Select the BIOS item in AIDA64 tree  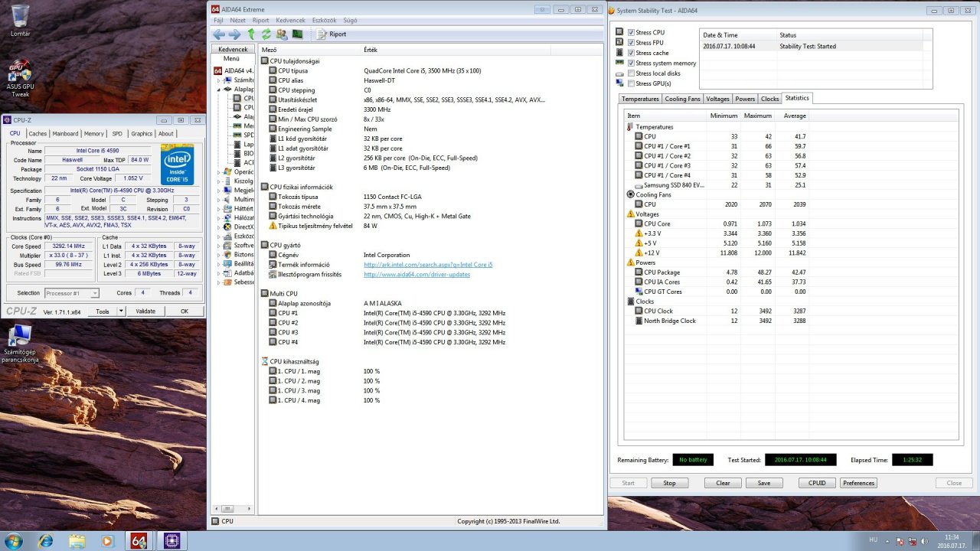[244, 153]
